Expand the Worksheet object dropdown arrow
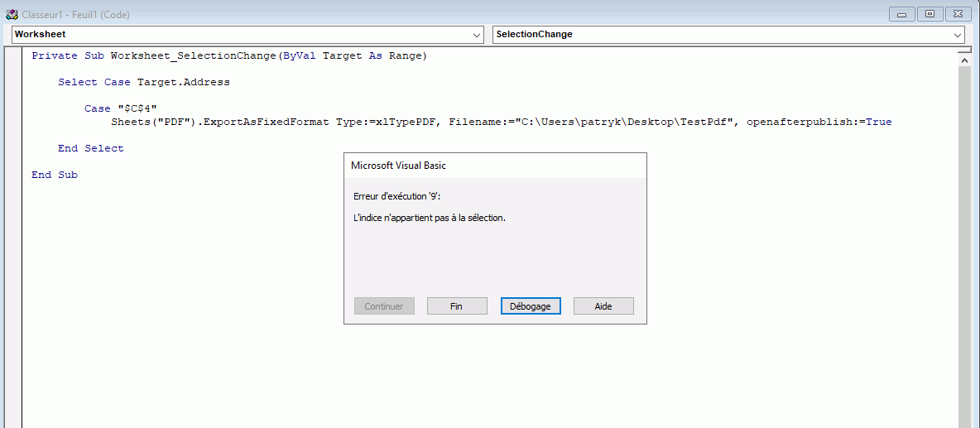 pos(478,35)
